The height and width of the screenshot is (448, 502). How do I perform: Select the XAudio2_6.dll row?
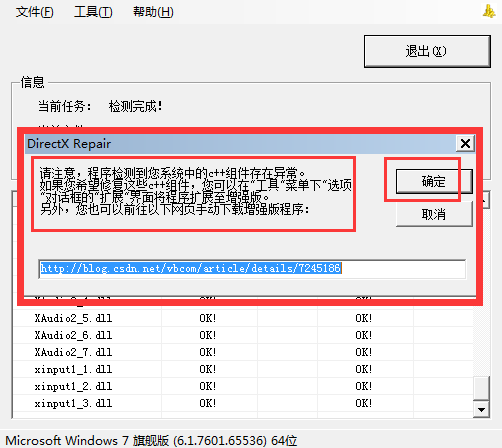243,335
